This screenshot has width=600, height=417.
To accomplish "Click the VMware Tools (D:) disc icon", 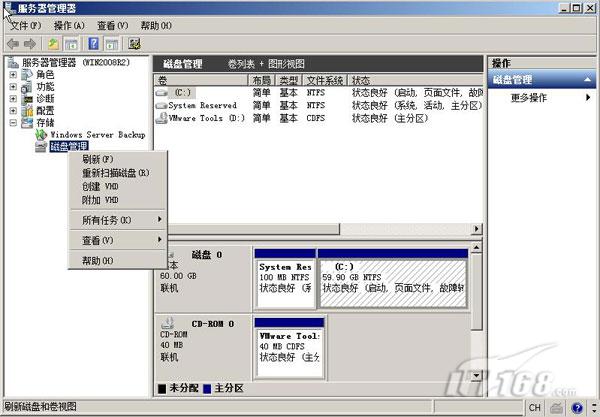I will pos(161,118).
